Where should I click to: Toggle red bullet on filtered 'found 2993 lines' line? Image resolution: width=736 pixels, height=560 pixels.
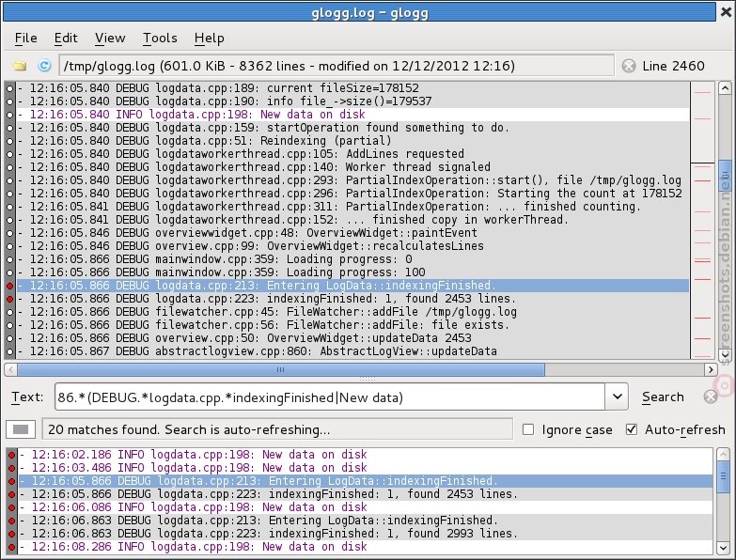click(11, 534)
